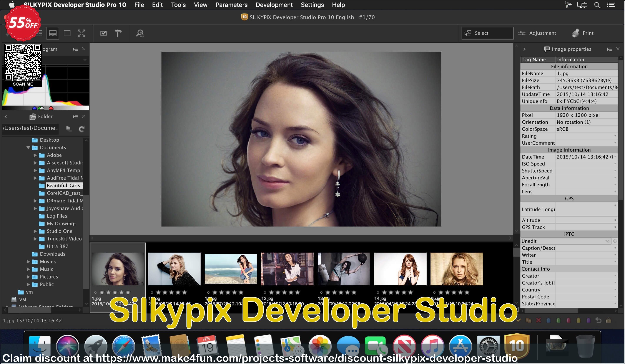Viewport: 625px width, 364px height.
Task: Open the Tools menu
Action: point(178,5)
